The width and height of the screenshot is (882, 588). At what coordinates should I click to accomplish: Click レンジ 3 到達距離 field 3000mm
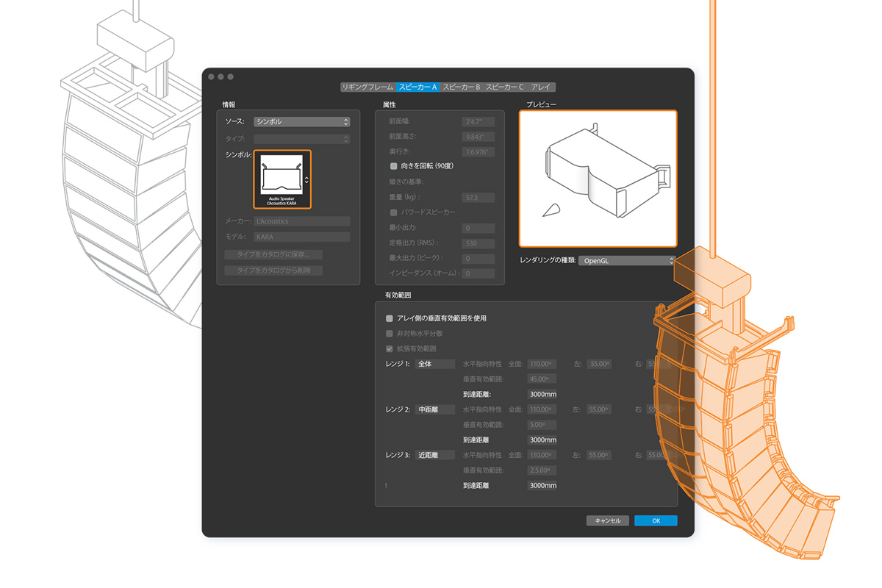pos(542,486)
